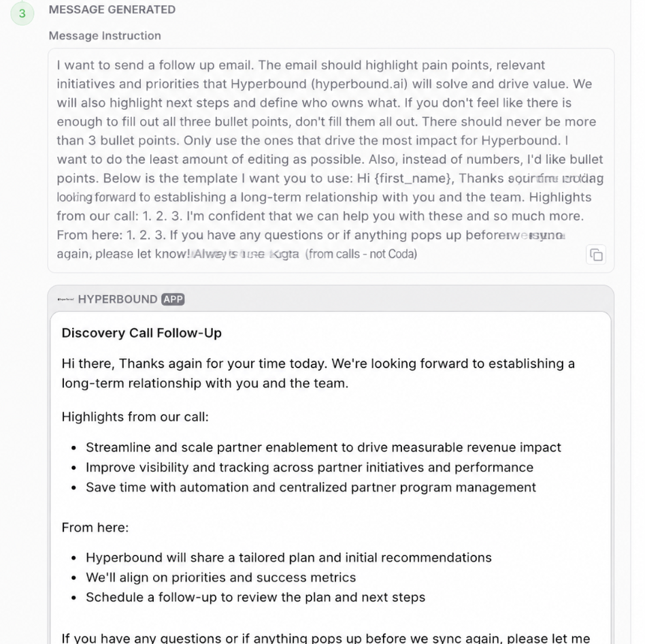
Task: Select the 'We'll align on priorities' bullet
Action: 220,577
